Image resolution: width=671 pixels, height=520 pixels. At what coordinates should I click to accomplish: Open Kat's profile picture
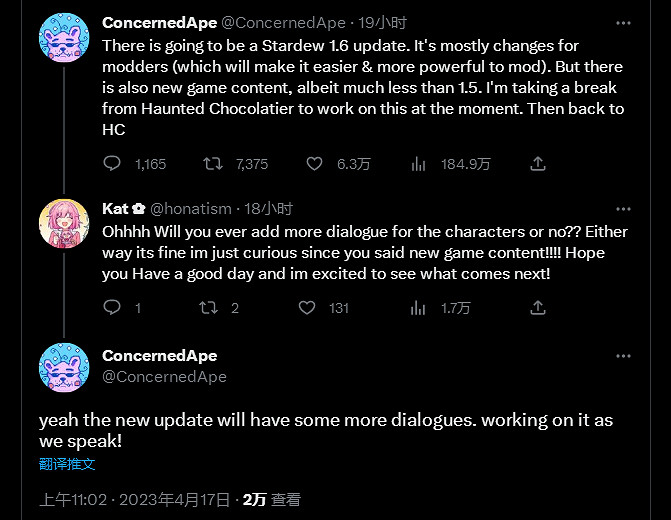pos(65,225)
